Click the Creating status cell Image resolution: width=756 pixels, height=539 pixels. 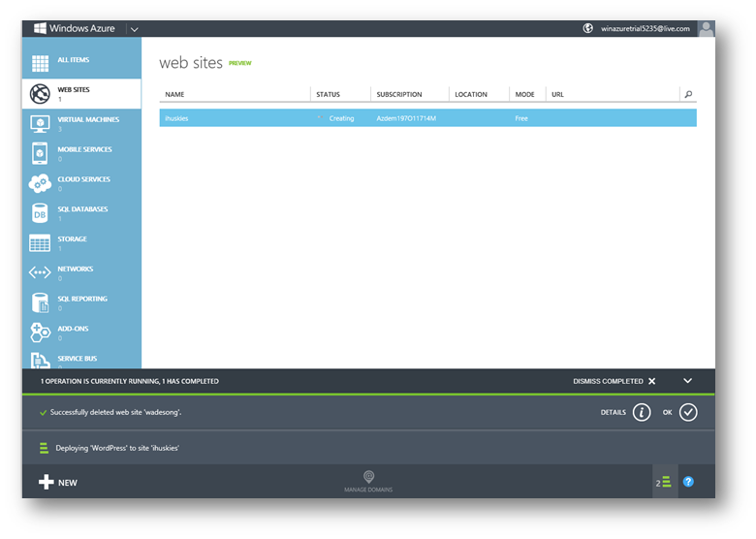point(341,118)
